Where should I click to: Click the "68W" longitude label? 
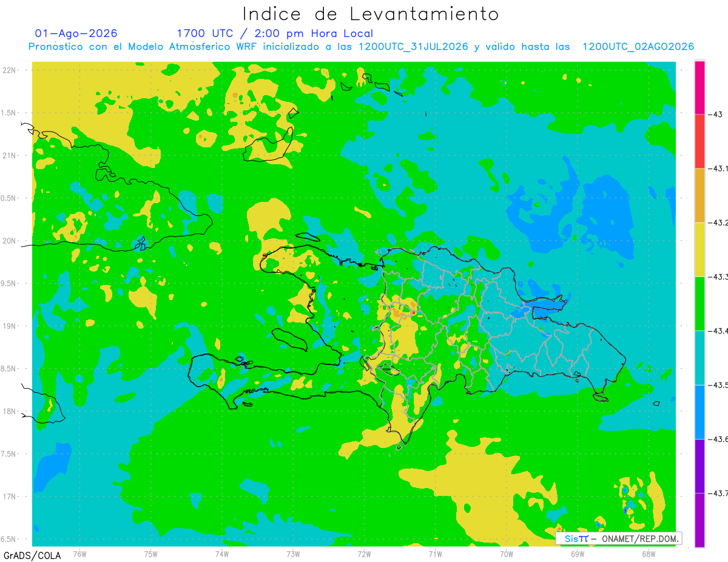(649, 554)
